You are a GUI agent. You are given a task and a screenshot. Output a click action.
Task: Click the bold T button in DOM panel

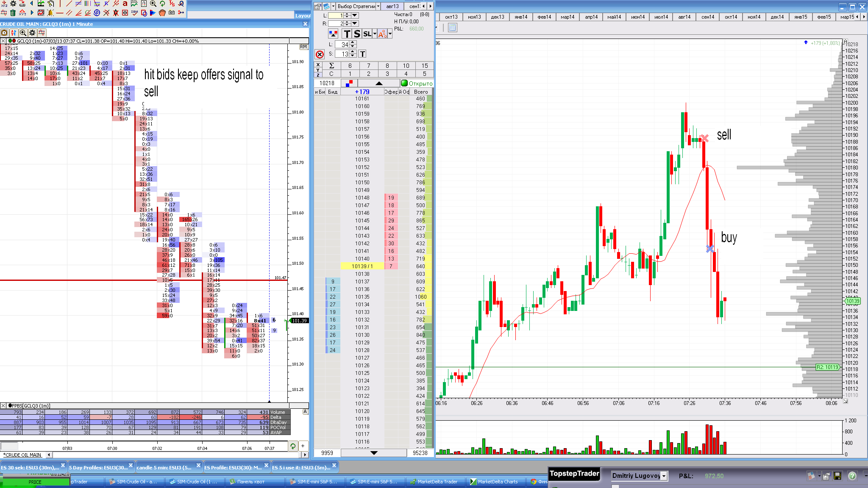coord(347,34)
